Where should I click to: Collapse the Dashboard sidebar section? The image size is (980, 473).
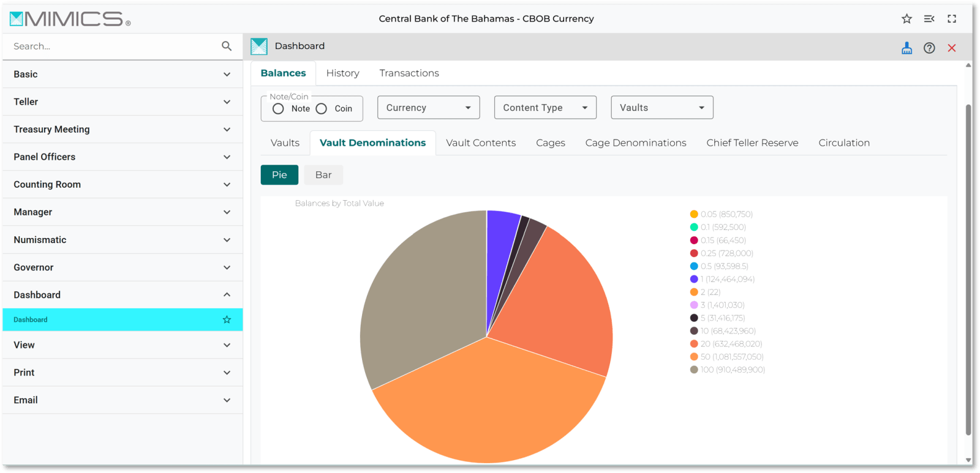coord(123,295)
